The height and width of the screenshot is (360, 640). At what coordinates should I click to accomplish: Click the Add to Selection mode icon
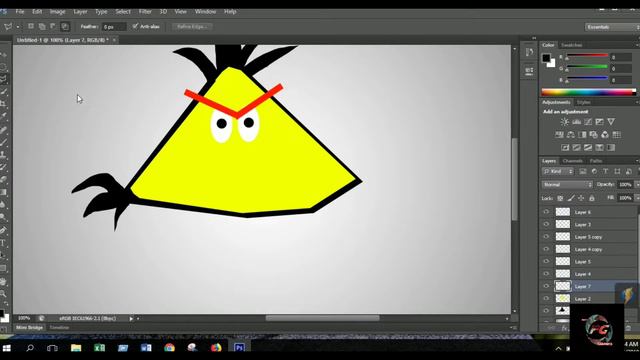click(x=42, y=27)
